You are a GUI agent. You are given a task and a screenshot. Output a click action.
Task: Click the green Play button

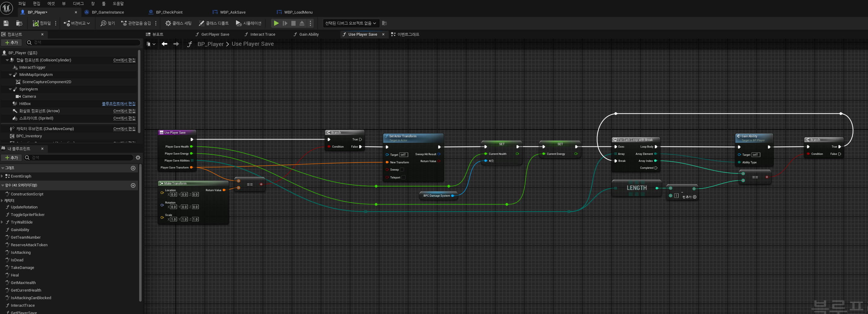coord(276,23)
